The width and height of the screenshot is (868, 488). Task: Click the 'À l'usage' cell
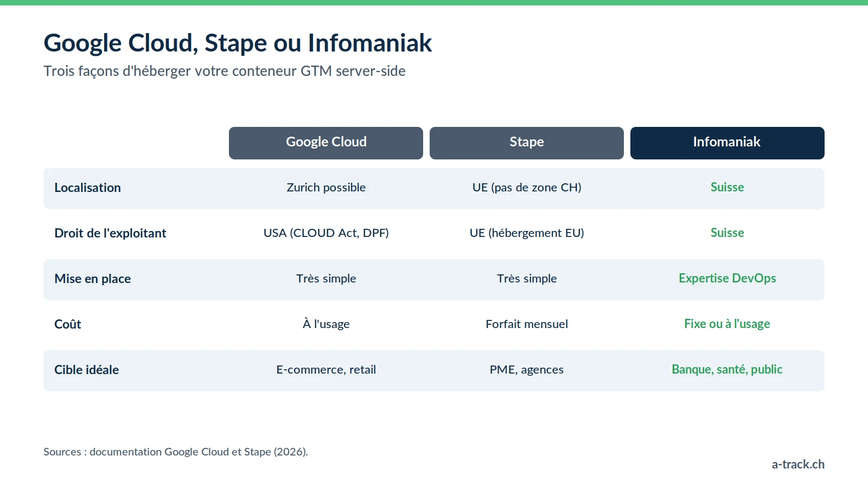pyautogui.click(x=326, y=324)
